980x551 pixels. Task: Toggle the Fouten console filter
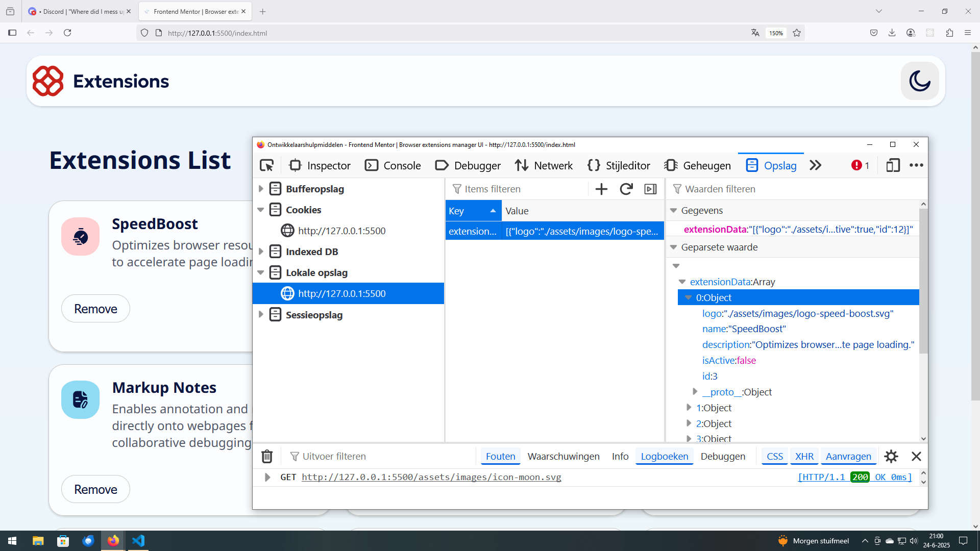tap(500, 456)
